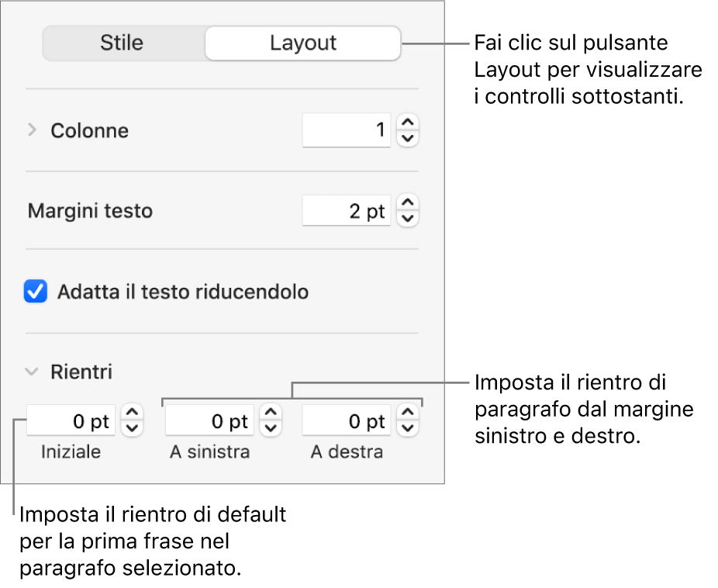
Task: Expand the Colonne section
Action: pos(32,130)
